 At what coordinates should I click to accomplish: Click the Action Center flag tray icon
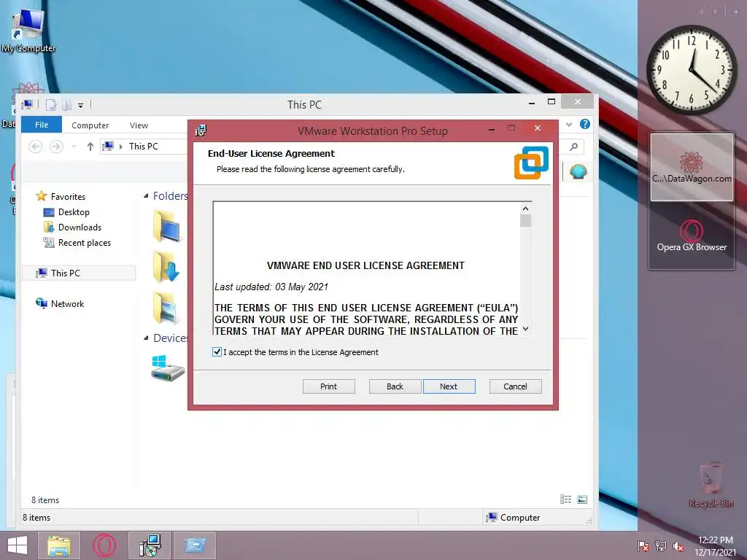click(643, 546)
